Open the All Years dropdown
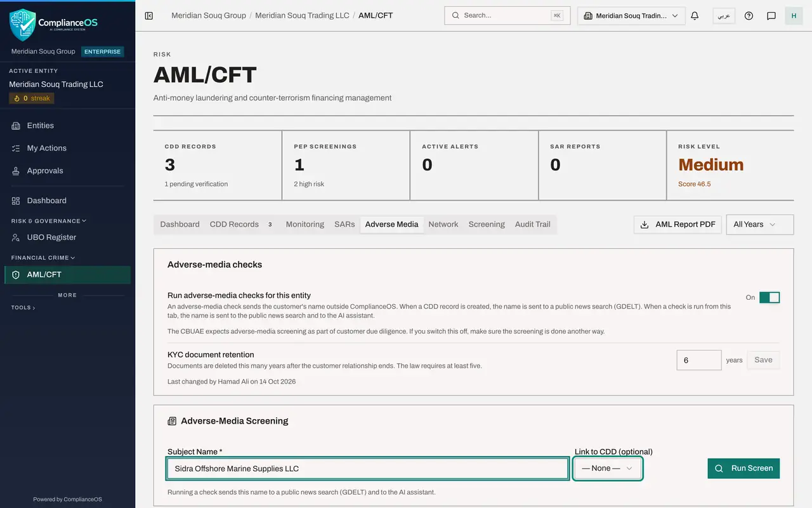The image size is (812, 508). (759, 224)
